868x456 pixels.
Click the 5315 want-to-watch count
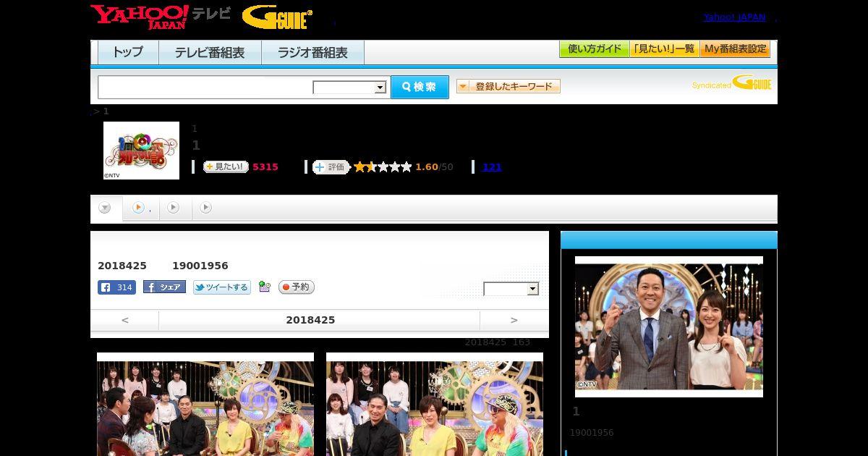[x=265, y=166]
